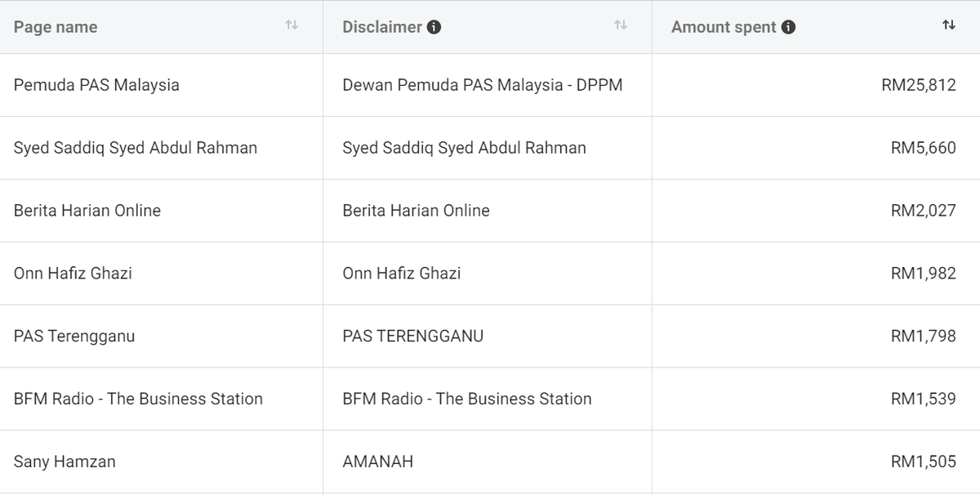980x495 pixels.
Task: Select Onn Hafiz Ghazi page name
Action: pos(73,274)
